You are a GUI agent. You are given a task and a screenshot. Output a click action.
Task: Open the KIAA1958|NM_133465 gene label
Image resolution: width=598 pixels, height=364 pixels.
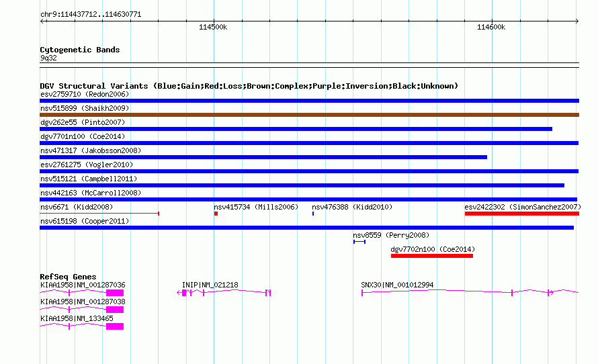77,318
